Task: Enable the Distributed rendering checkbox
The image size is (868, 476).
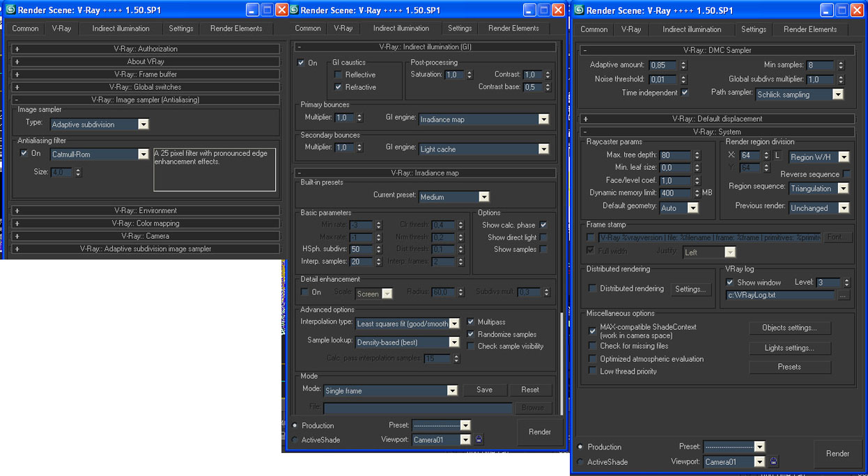Action: coord(593,289)
